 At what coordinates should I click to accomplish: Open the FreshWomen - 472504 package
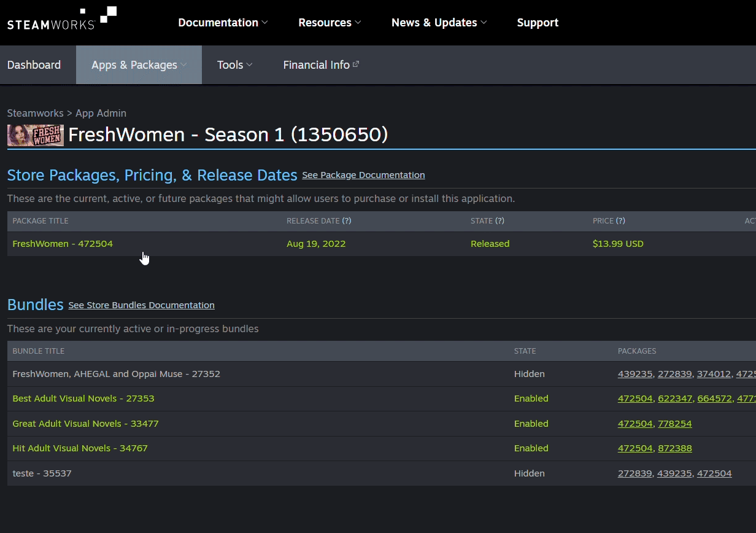click(x=63, y=244)
